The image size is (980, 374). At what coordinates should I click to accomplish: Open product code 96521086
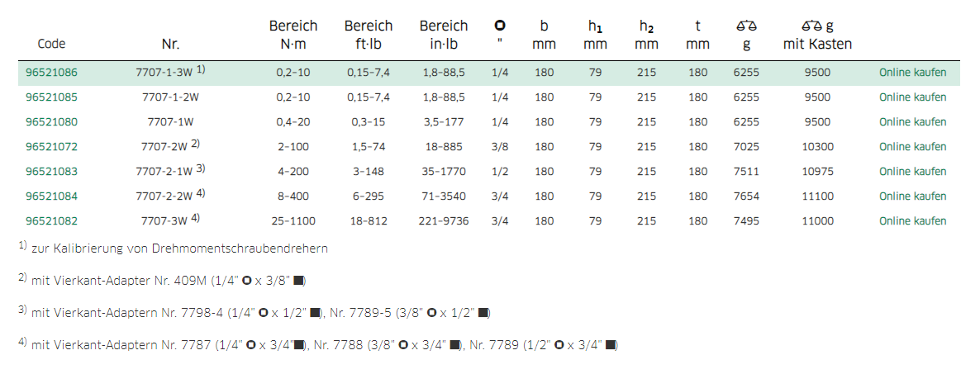pos(51,73)
